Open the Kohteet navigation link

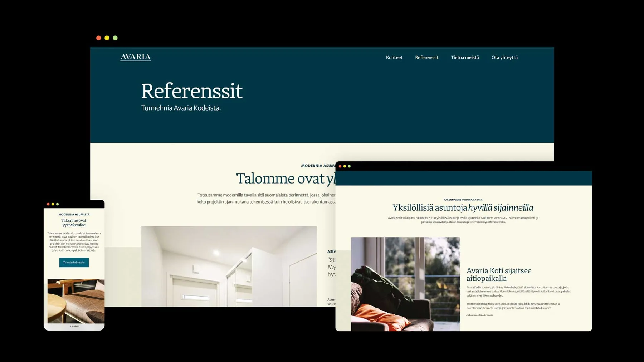[394, 57]
